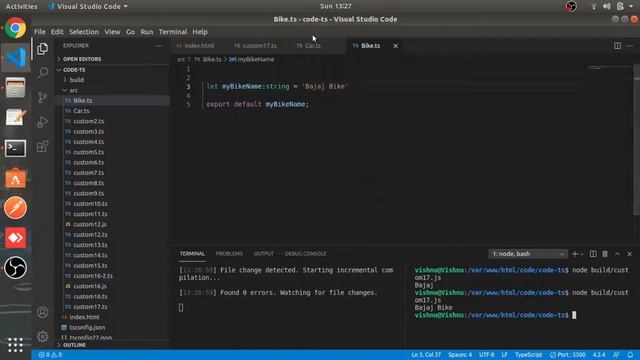Open Car.ts in the file tree
The image size is (640, 360).
[81, 111]
